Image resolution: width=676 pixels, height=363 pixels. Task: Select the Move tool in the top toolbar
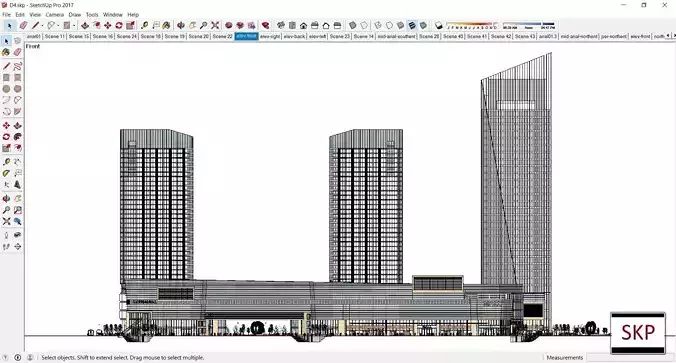click(x=108, y=25)
